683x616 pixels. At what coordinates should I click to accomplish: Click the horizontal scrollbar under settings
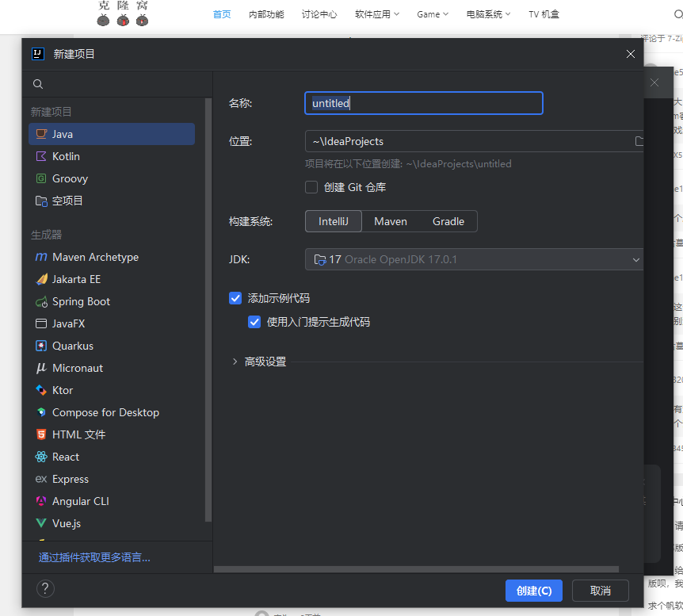[x=416, y=569]
